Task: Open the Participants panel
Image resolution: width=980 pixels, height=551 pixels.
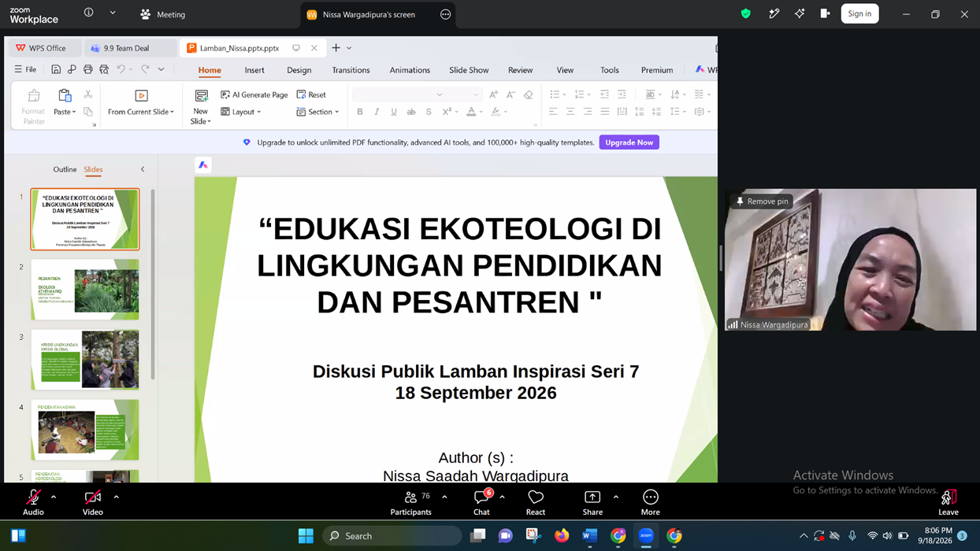Action: [410, 501]
